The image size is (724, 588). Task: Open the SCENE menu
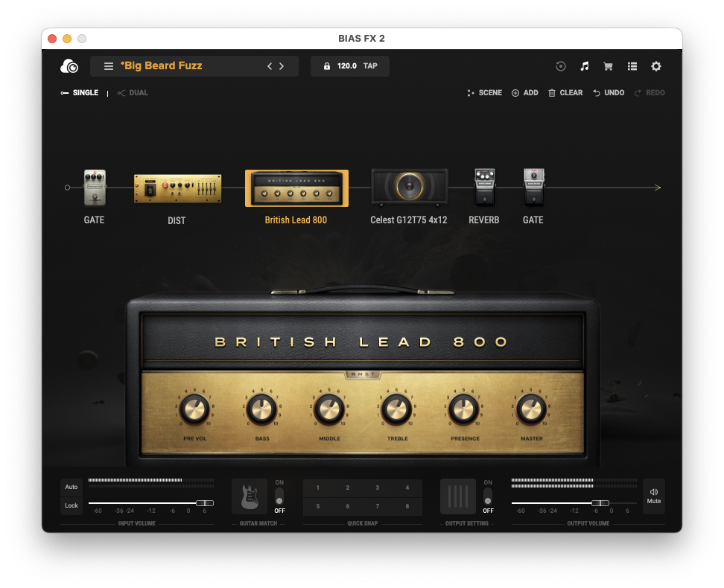point(484,93)
